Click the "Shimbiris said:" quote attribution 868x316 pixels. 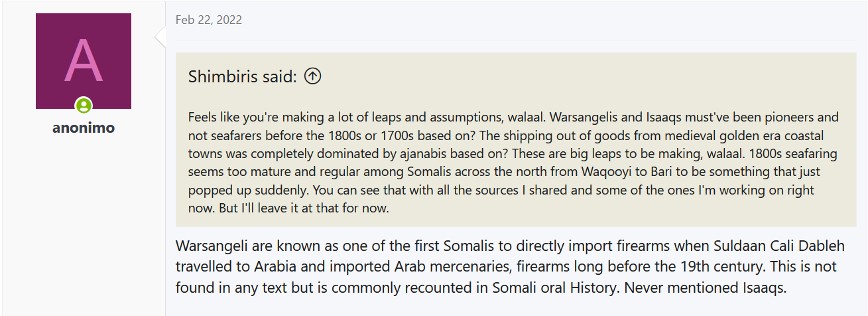pyautogui.click(x=242, y=76)
